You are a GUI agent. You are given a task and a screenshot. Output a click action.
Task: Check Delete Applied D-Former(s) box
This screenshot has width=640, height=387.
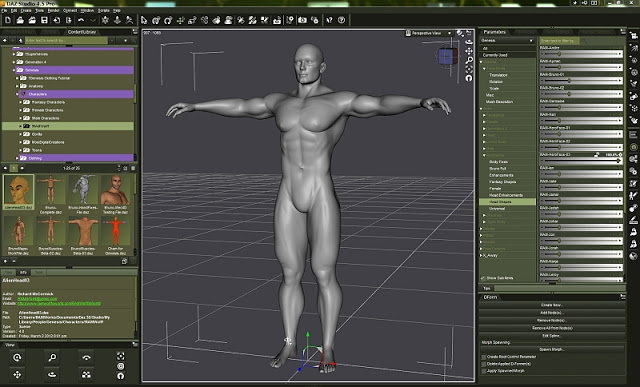pos(484,364)
